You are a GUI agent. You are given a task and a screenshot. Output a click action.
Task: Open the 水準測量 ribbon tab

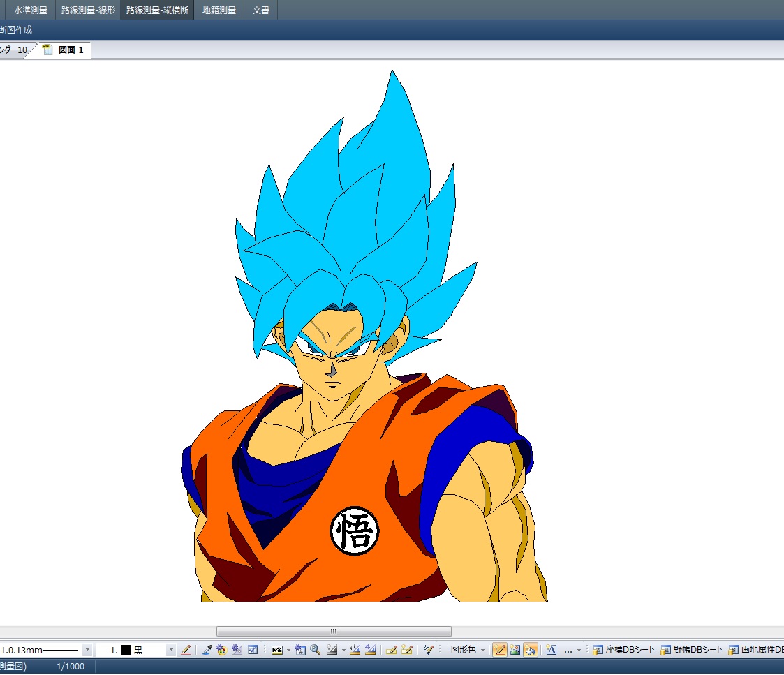point(31,10)
